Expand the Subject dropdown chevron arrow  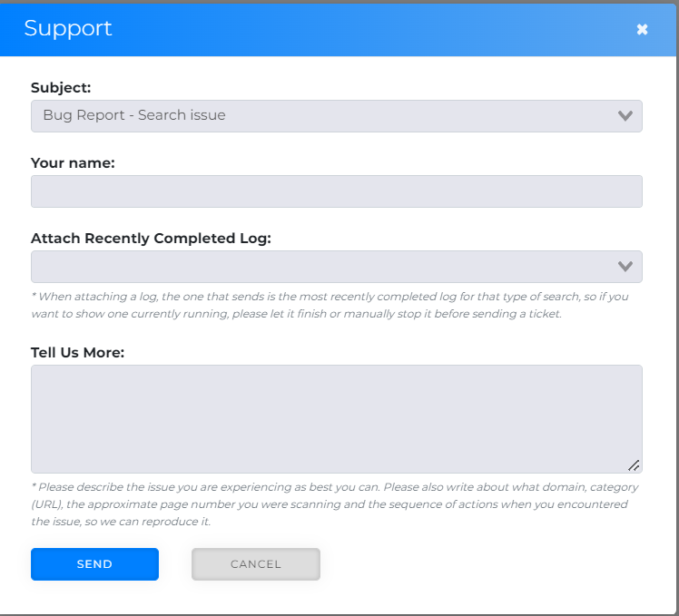(x=625, y=116)
